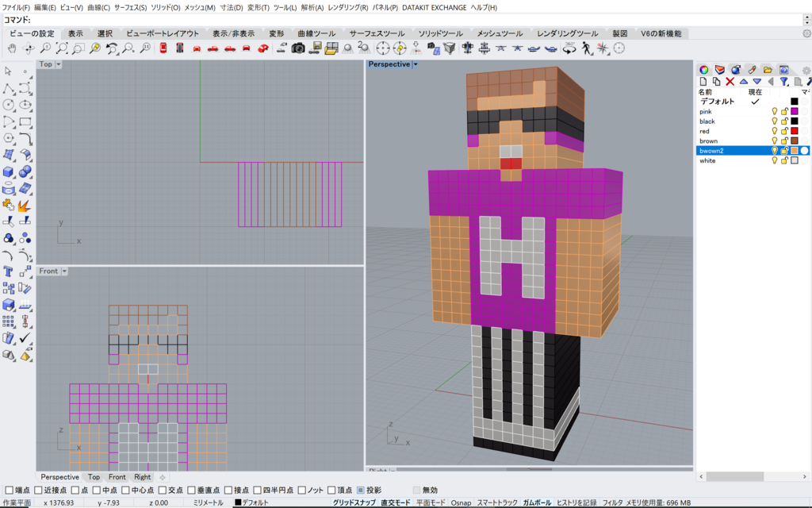Click the Boolean union spheres icon
This screenshot has width=812, height=508.
(25, 171)
